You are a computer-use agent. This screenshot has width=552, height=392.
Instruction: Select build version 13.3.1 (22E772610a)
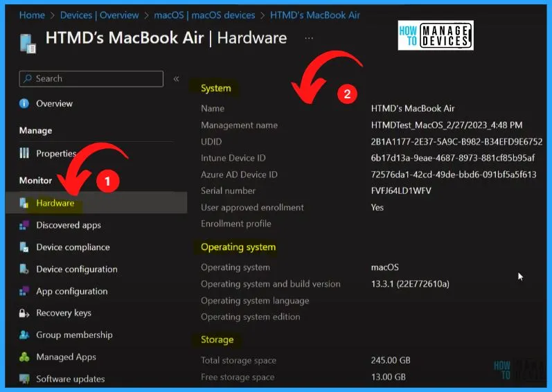click(410, 284)
